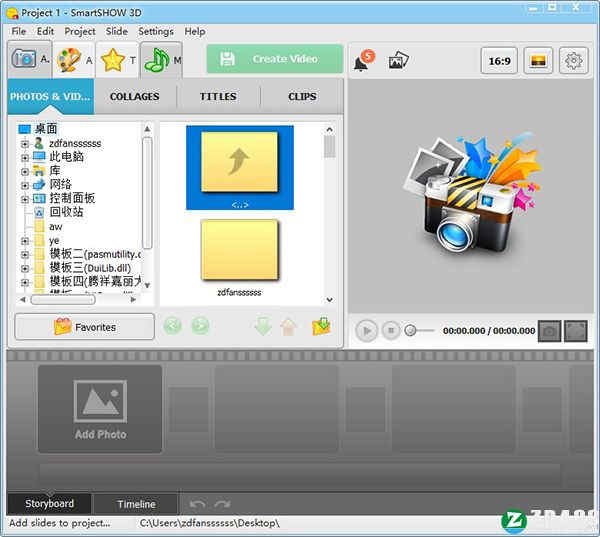Click the Favorites button
Image resolution: width=600 pixels, height=537 pixels.
(85, 327)
